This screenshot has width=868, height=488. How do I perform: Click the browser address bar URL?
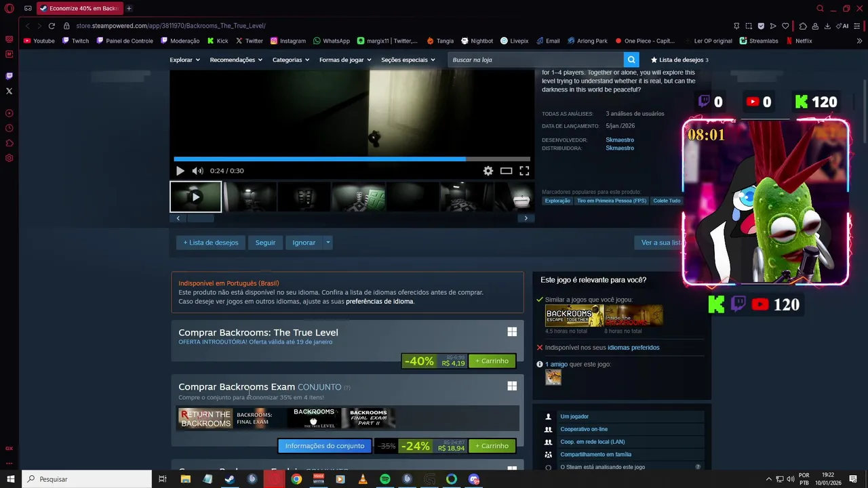170,26
